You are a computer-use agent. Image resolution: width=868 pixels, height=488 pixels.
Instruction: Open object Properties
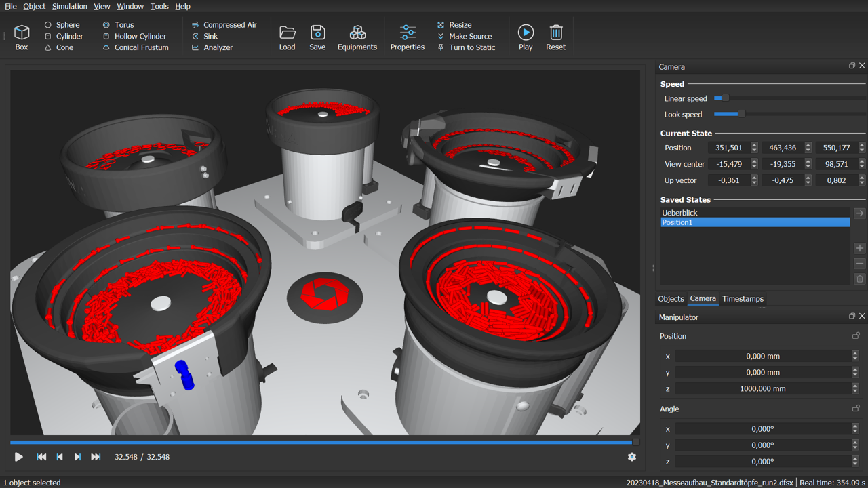[x=408, y=37]
